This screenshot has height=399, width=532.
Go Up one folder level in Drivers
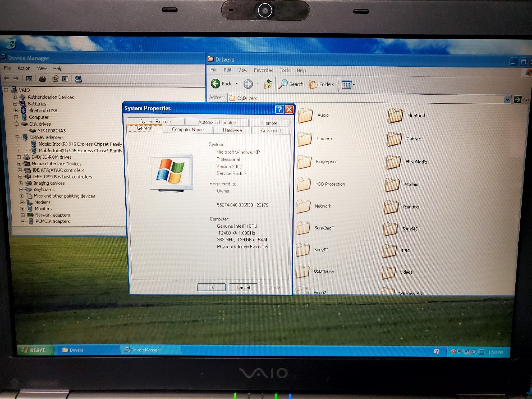(268, 84)
